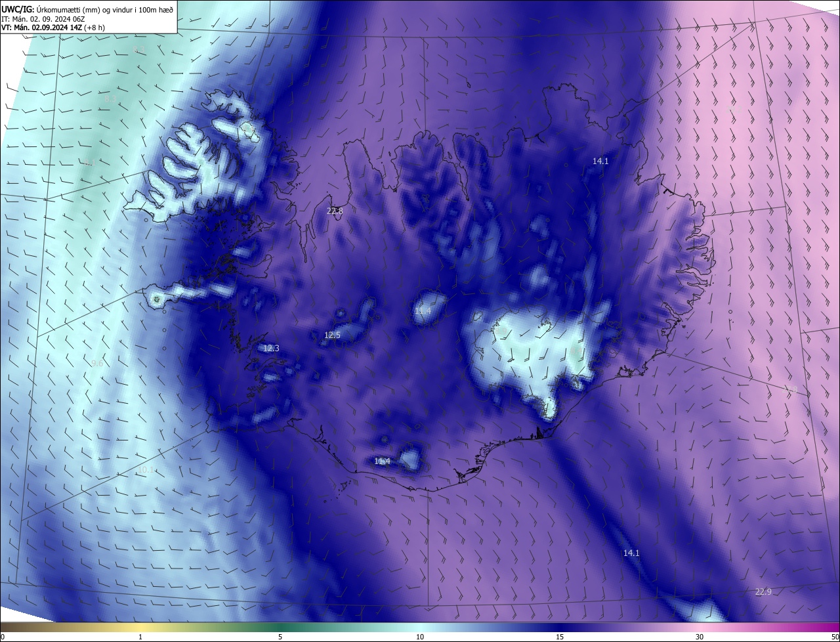Click the 10 tick label on the color scale
This screenshot has height=642, width=840.
(420, 637)
